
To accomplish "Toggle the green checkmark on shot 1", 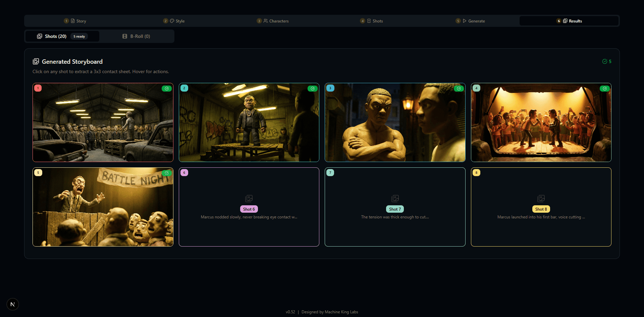I will point(167,89).
